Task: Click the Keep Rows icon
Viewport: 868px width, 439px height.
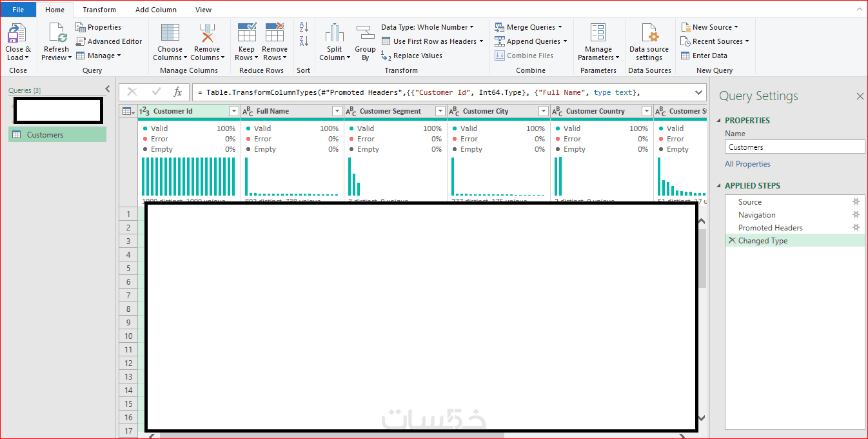Action: pyautogui.click(x=247, y=34)
